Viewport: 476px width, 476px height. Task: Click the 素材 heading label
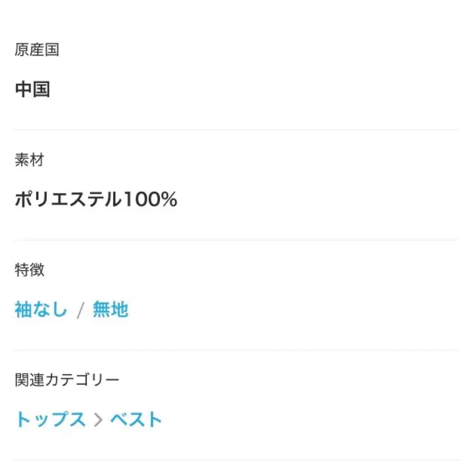coord(29,160)
